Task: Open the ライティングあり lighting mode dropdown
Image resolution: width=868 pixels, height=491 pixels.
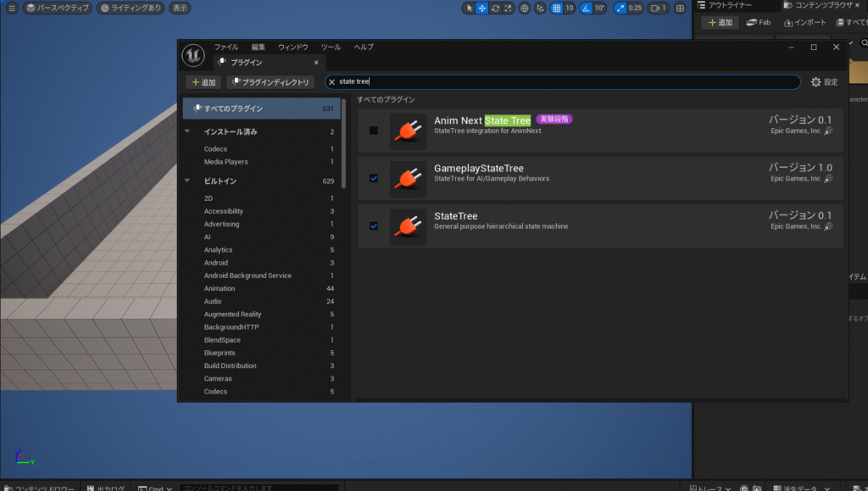Action: point(131,8)
